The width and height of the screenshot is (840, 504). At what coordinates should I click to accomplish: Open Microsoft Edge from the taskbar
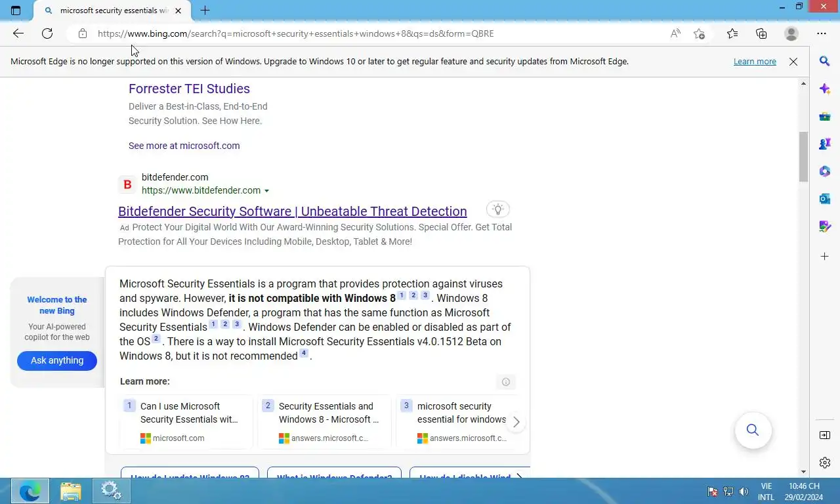[x=30, y=491]
